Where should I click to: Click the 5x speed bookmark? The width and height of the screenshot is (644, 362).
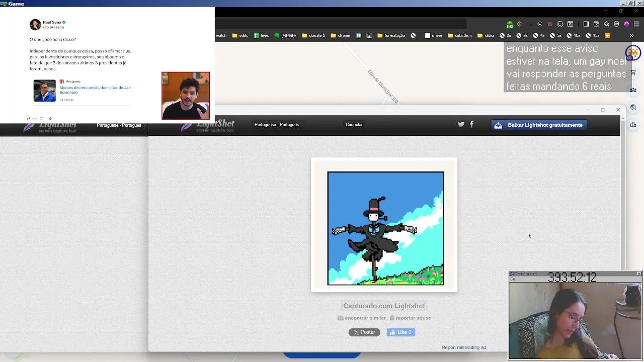coord(555,36)
